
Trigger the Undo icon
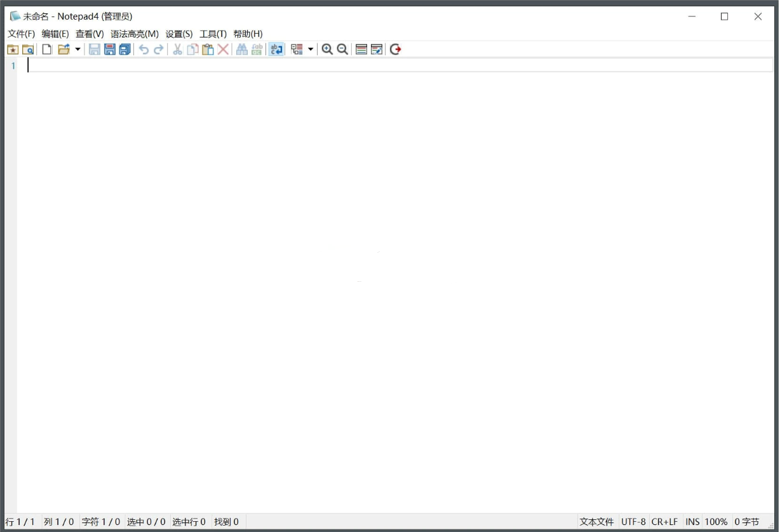click(x=144, y=49)
